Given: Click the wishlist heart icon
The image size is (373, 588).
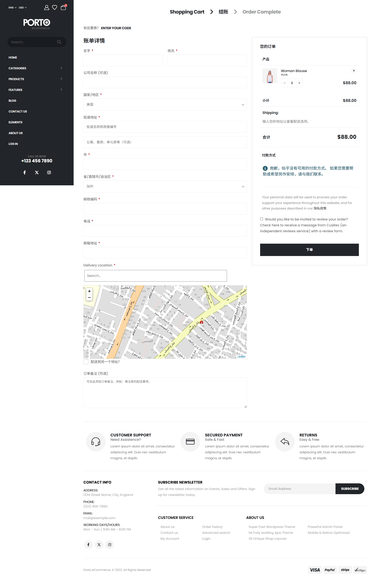Looking at the screenshot, I should (55, 8).
